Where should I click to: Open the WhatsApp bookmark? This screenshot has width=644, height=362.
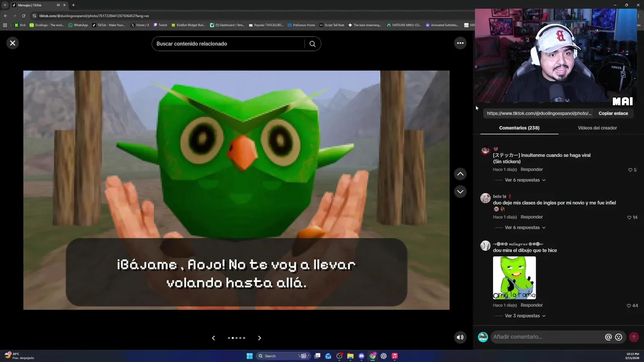coord(78,25)
